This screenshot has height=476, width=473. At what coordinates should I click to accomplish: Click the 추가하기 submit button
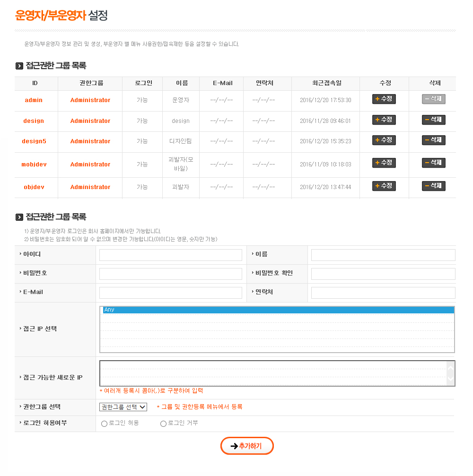pos(247,446)
